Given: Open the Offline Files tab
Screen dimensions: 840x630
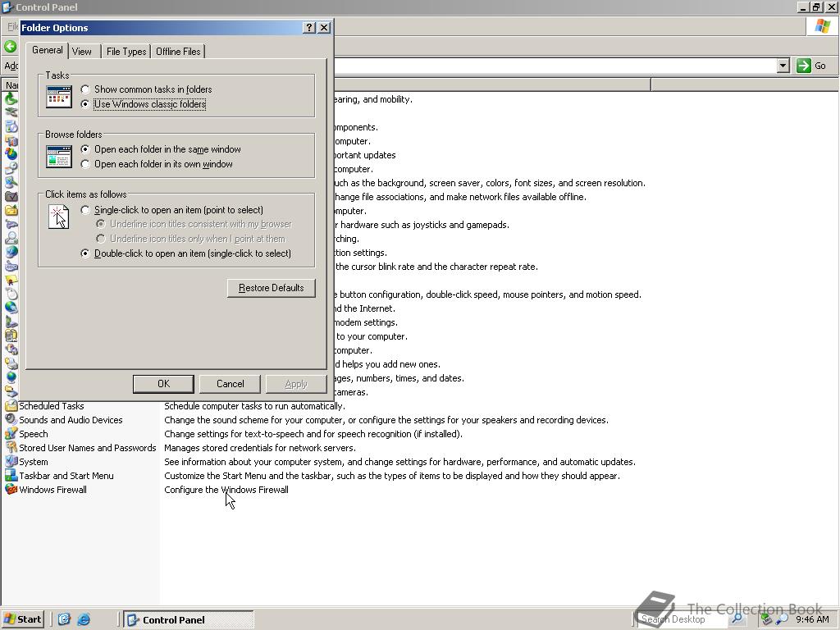Looking at the screenshot, I should (178, 52).
